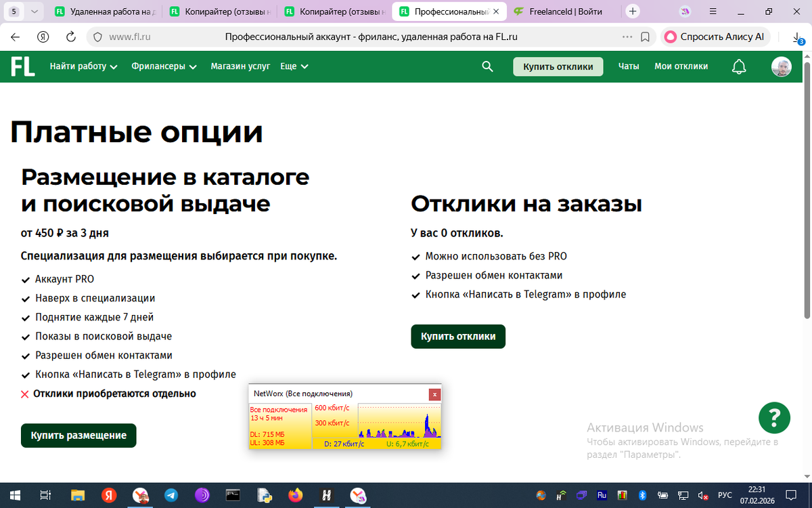Click the text Поднятие каждые 7 дней
Viewport: 812px width, 508px height.
[94, 317]
